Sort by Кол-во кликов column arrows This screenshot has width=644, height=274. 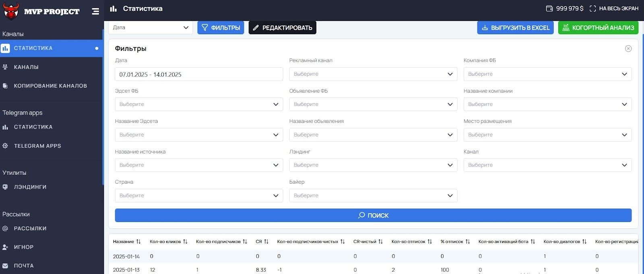point(185,242)
